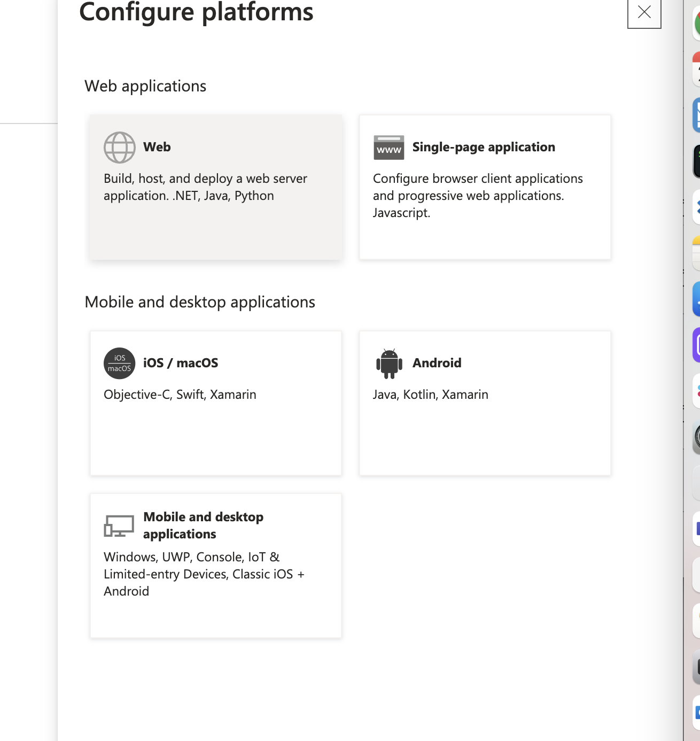Click the 'Objective-C, Swift, Xamarin' text

coord(180,395)
